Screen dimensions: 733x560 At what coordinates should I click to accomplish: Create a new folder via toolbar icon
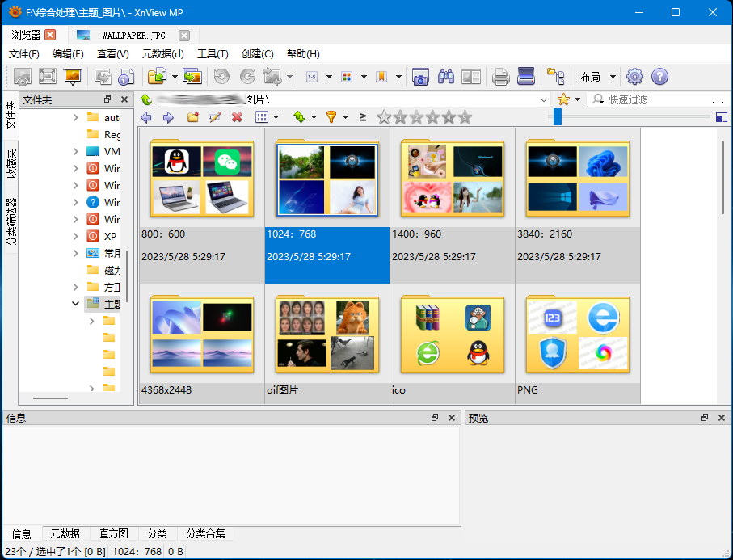[x=192, y=117]
